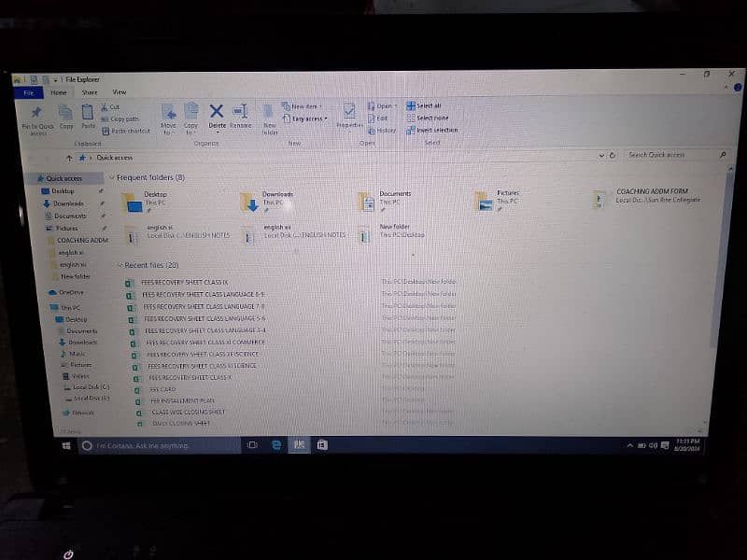This screenshot has height=560, width=747.
Task: Switch to the View ribbon tab
Action: [x=120, y=92]
